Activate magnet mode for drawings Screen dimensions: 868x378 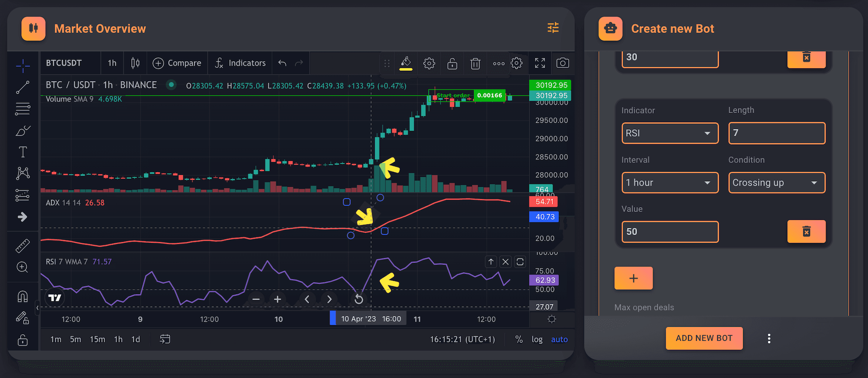click(23, 297)
